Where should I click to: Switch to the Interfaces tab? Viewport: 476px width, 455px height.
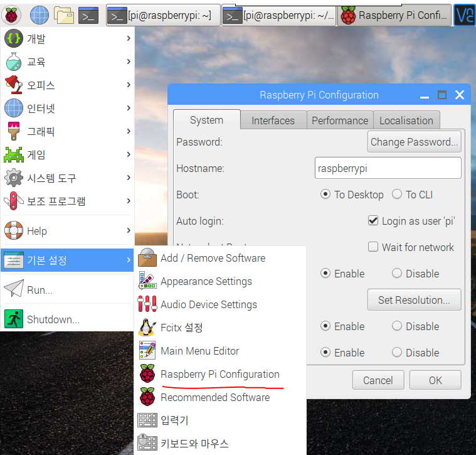click(x=273, y=120)
